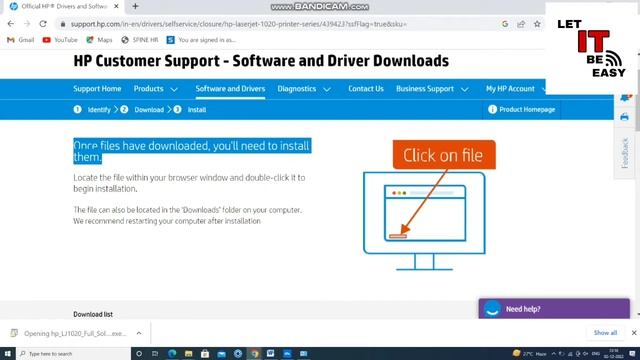
Task: Open the YouTube bookmark
Action: tap(60, 40)
